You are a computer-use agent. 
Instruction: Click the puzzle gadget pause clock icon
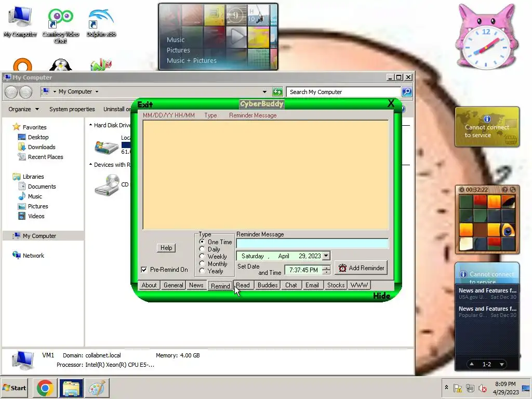[x=461, y=190]
